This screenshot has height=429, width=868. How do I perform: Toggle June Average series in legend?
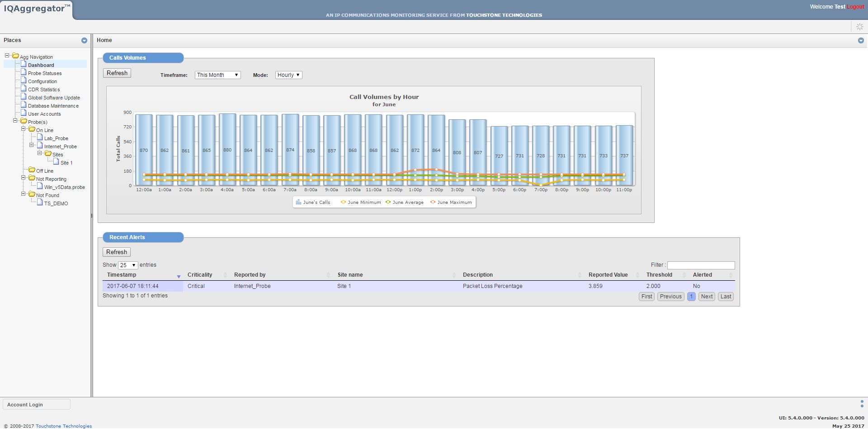[x=405, y=203]
